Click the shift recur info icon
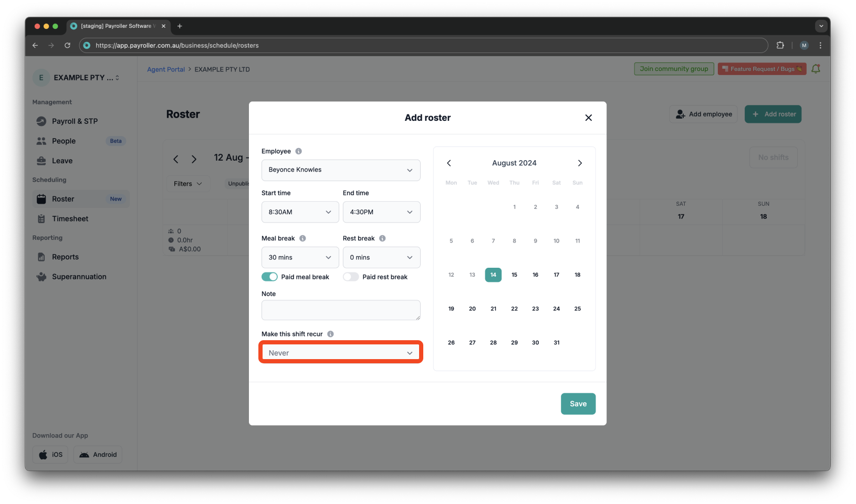This screenshot has height=504, width=856. [x=330, y=334]
